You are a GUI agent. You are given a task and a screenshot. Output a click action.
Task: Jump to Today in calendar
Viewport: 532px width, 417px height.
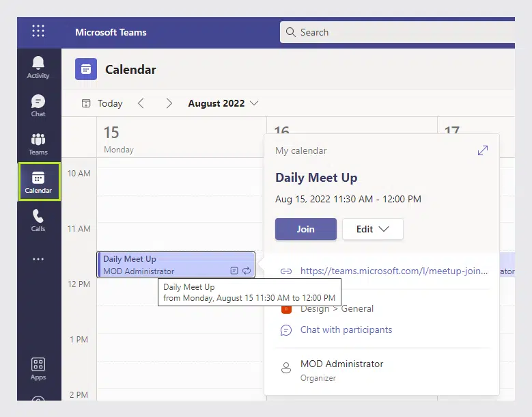point(102,103)
